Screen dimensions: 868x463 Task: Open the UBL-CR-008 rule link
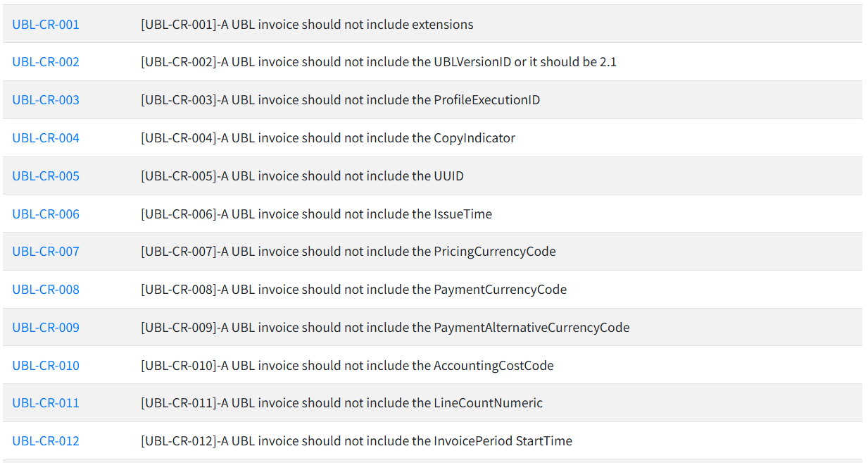(46, 290)
